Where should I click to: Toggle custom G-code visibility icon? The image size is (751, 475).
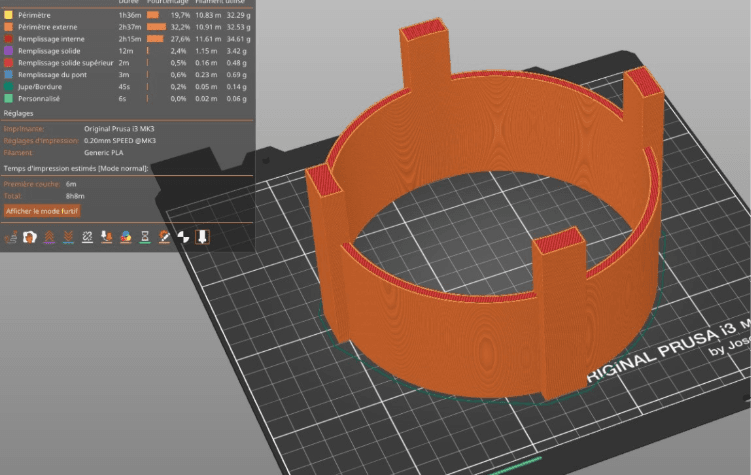click(164, 237)
